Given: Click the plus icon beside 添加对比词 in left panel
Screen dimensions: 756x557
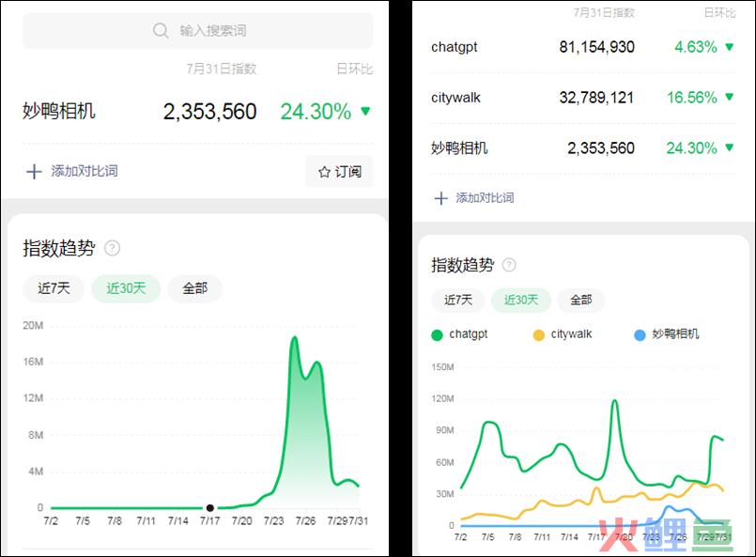Looking at the screenshot, I should (x=34, y=171).
